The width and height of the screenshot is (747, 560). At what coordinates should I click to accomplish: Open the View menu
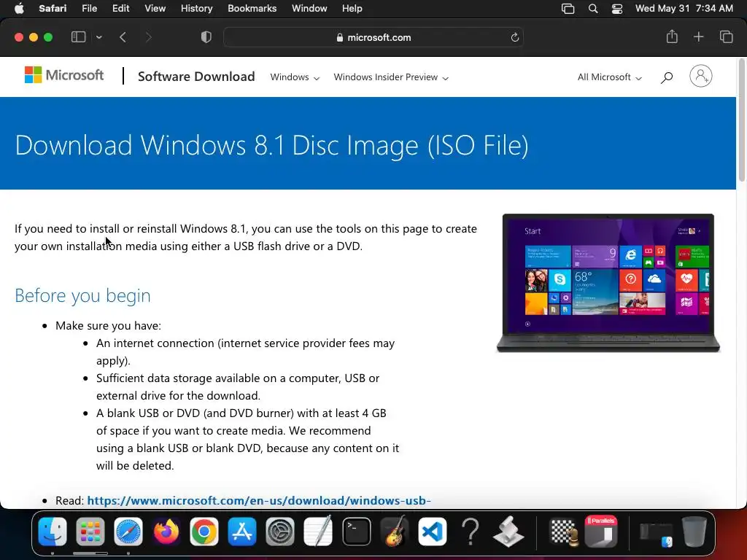155,9
